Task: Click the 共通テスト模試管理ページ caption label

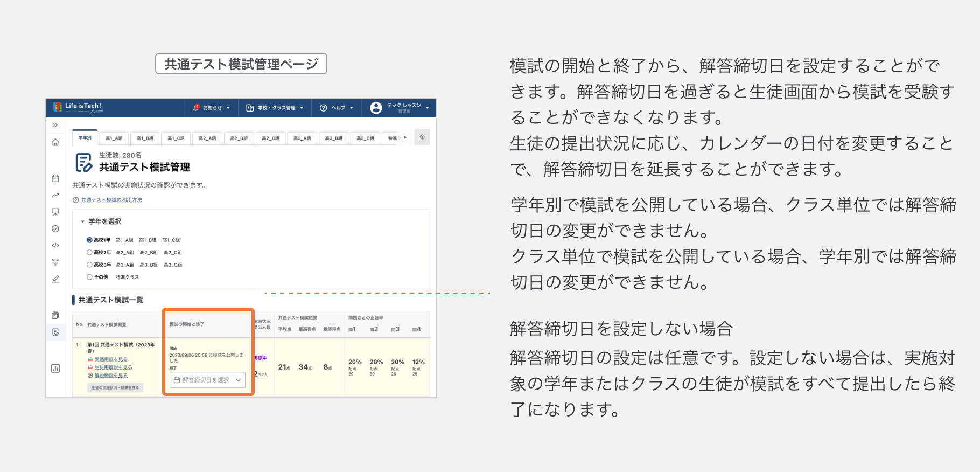Action: point(241,64)
